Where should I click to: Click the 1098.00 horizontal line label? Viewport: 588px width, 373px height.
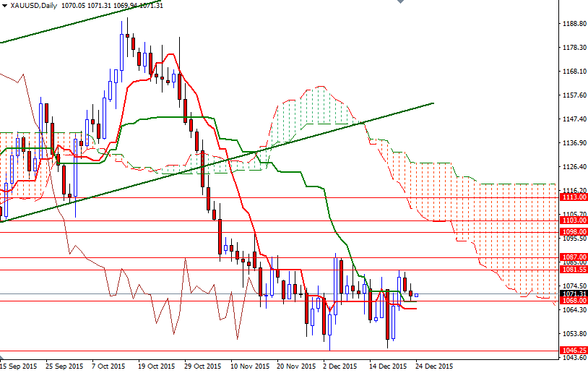tap(573, 232)
